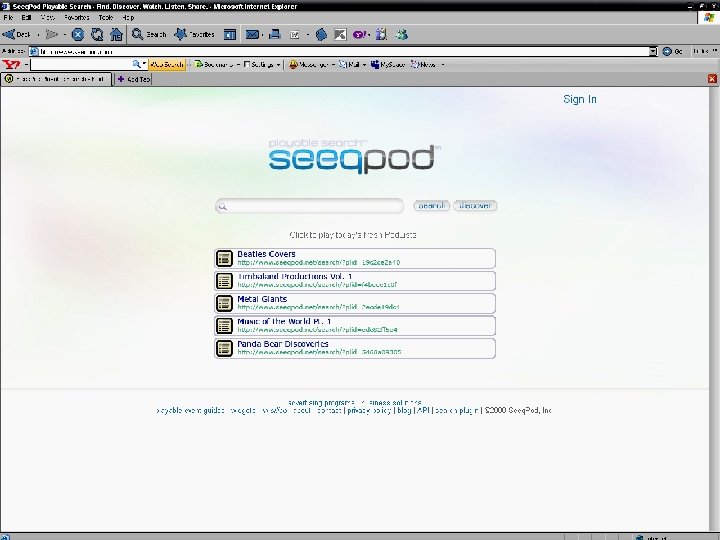Click the purple Yahoo icon in IE toolbar
The height and width of the screenshot is (540, 720).
click(360, 34)
